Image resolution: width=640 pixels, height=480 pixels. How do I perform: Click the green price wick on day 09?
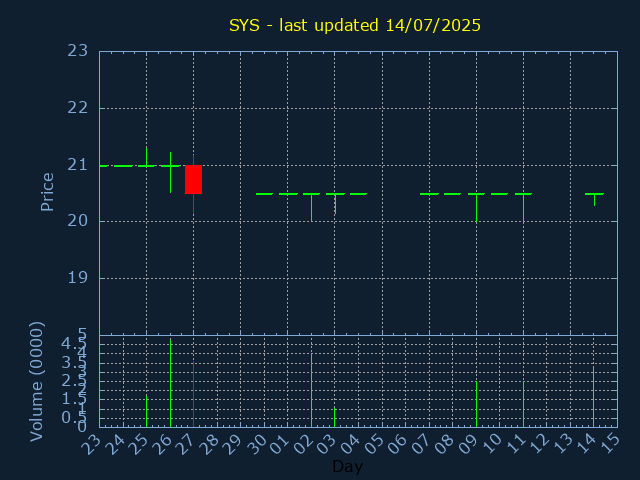pyautogui.click(x=476, y=208)
